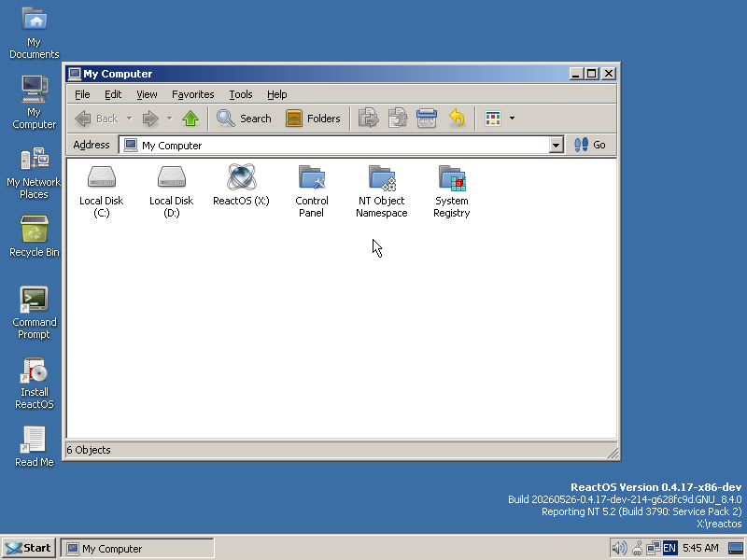Open the Tools menu

pyautogui.click(x=241, y=94)
